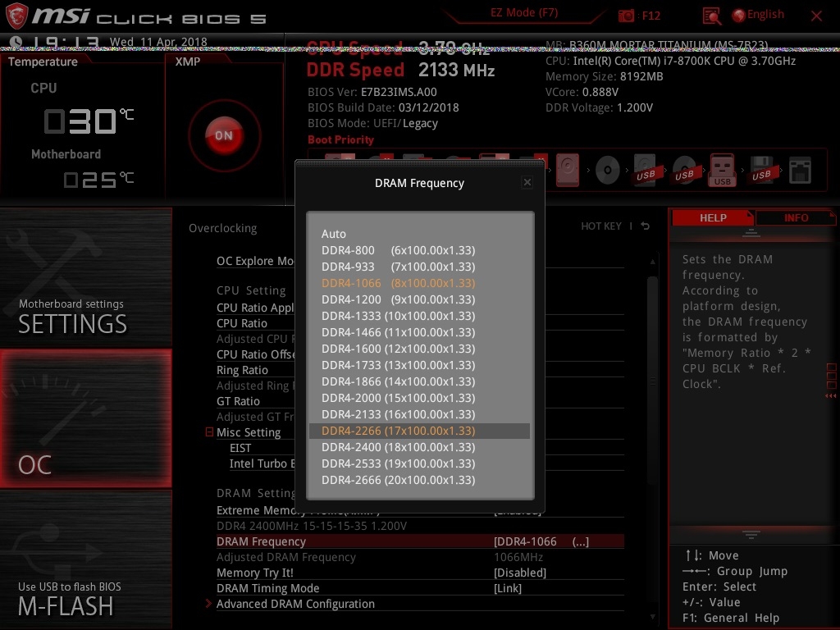Choose highlighted DDR4-2266 (17x100.00x1.33)
The image size is (840, 630).
[419, 431]
